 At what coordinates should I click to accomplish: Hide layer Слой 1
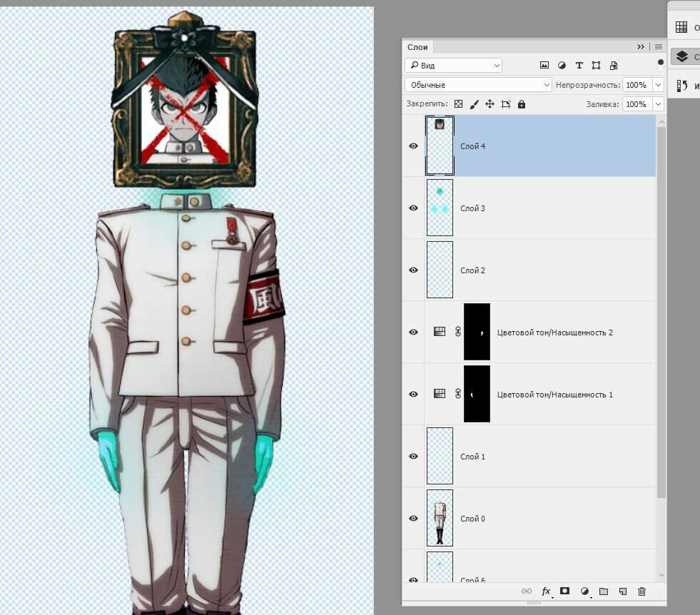[x=413, y=456]
